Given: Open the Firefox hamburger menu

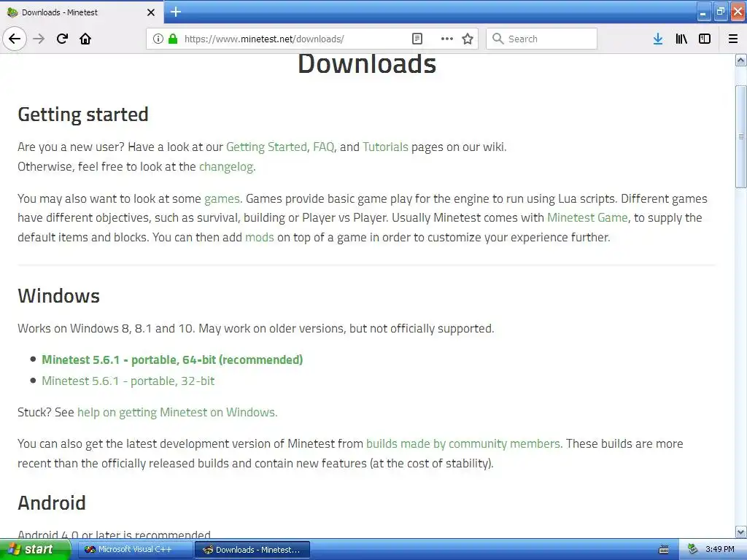Looking at the screenshot, I should coord(733,39).
